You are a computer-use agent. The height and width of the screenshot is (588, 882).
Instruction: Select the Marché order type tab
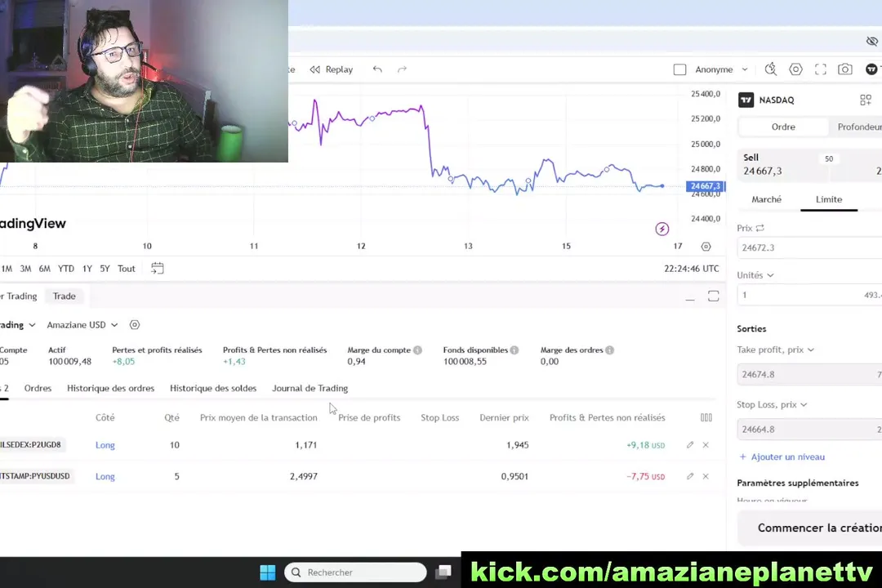pyautogui.click(x=766, y=200)
